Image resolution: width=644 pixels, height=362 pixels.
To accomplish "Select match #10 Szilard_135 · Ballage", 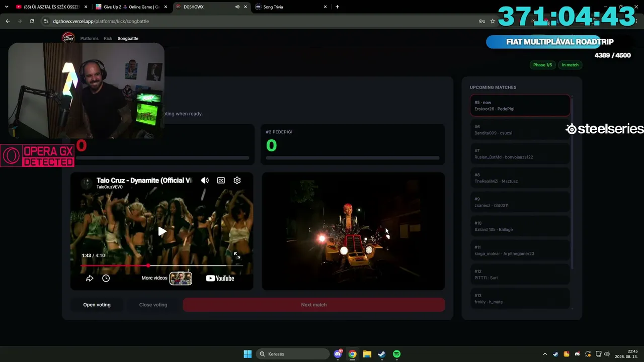I will (x=520, y=226).
